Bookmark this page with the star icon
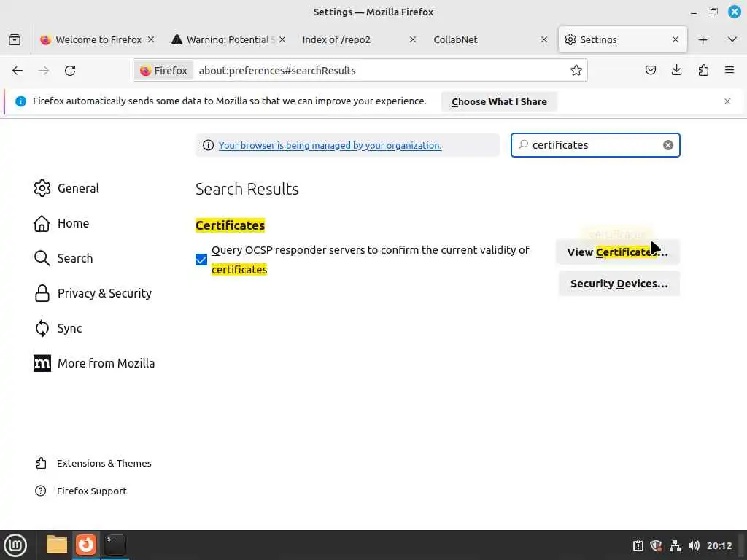Image resolution: width=747 pixels, height=560 pixels. pyautogui.click(x=576, y=71)
